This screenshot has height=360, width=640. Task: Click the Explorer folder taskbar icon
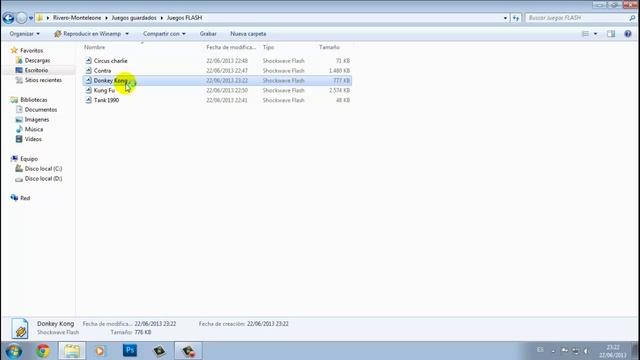pos(72,351)
